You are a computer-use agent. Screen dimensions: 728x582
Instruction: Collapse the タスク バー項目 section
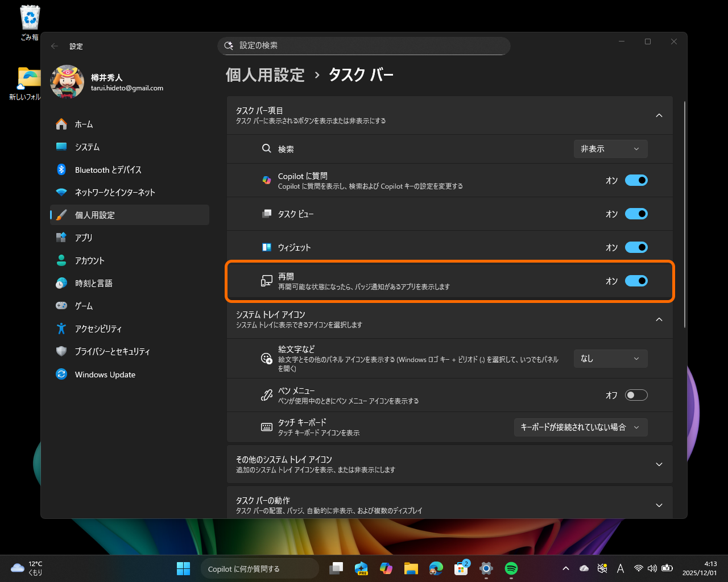click(x=659, y=115)
